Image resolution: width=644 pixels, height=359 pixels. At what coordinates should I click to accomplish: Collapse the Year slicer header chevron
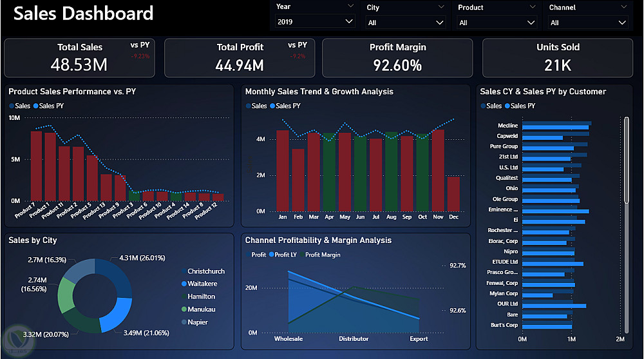pos(350,6)
